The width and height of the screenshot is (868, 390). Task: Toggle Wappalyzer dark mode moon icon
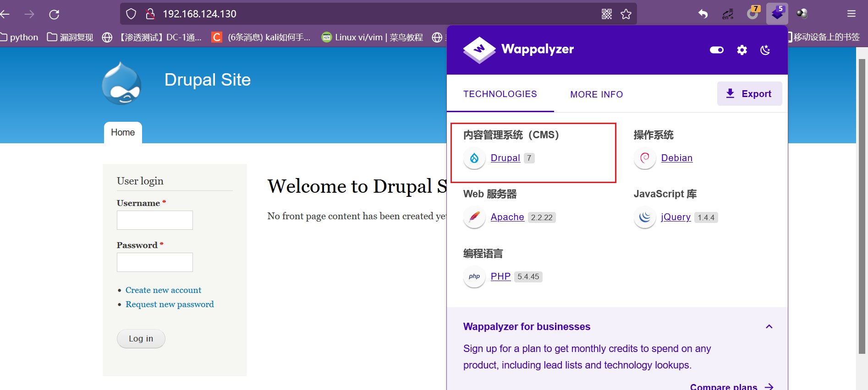pos(765,50)
